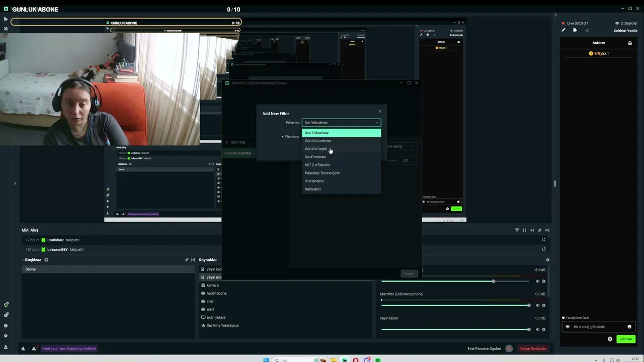The image size is (644, 362).
Task: Choose Polariteyi Tersine Çevir filter
Action: click(341, 173)
